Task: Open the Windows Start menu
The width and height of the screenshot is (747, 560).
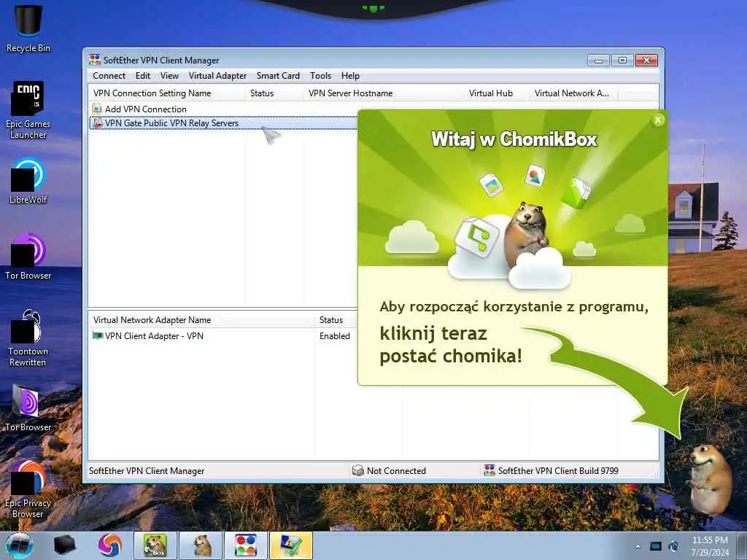Action: pos(19,545)
